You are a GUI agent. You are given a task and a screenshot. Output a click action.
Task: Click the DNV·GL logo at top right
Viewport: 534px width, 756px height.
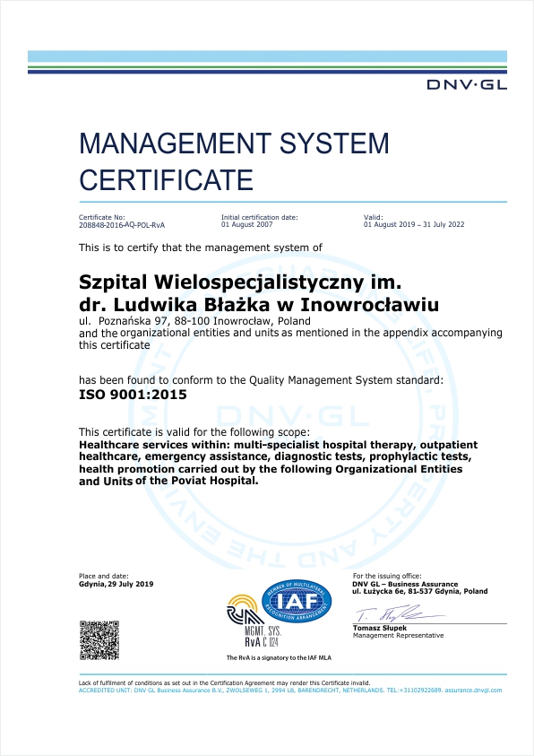pyautogui.click(x=467, y=85)
